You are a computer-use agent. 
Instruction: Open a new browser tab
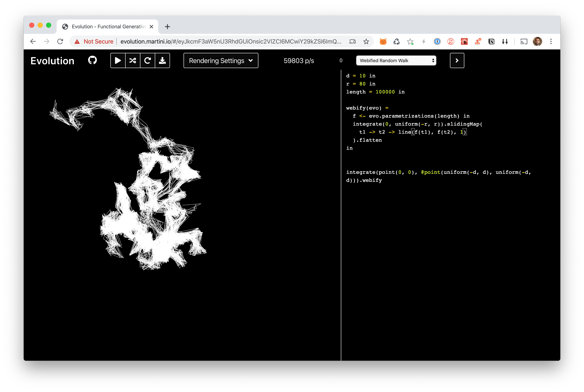(167, 26)
